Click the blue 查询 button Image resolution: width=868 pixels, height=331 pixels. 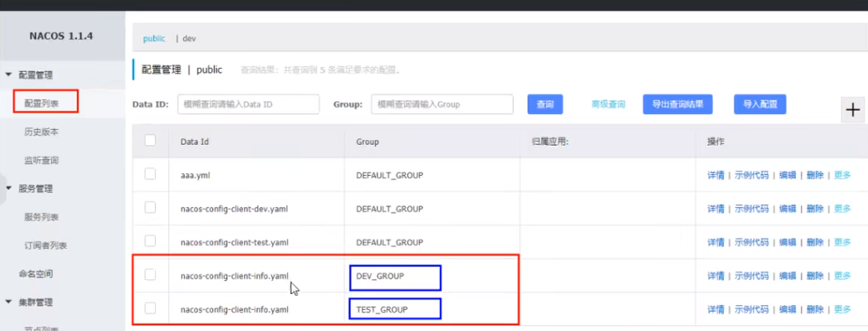(x=545, y=104)
